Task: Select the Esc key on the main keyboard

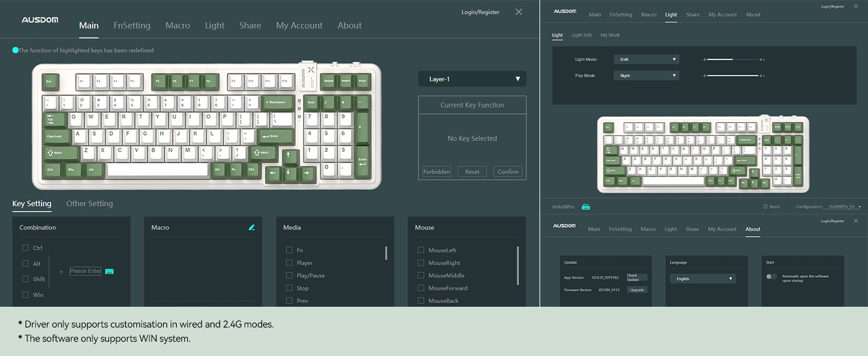Action: (49, 81)
